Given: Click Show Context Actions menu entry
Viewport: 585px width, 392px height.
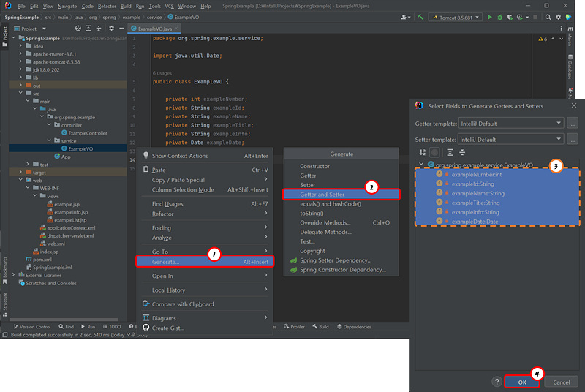Looking at the screenshot, I should 205,156.
